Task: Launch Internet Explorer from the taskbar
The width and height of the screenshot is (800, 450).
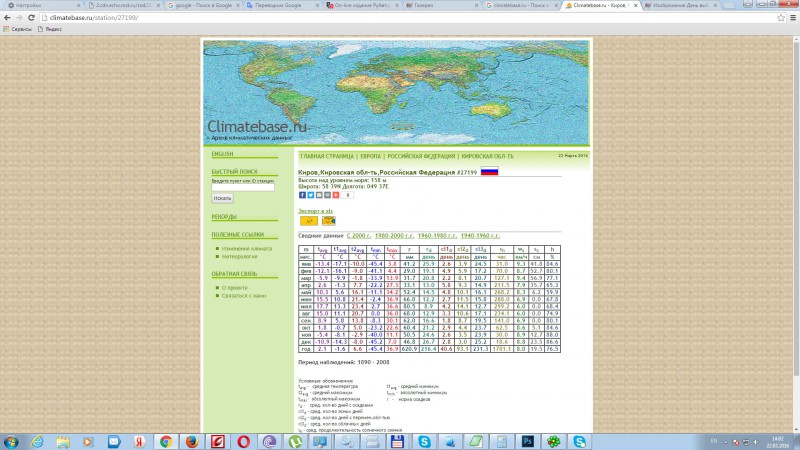Action: click(x=37, y=441)
